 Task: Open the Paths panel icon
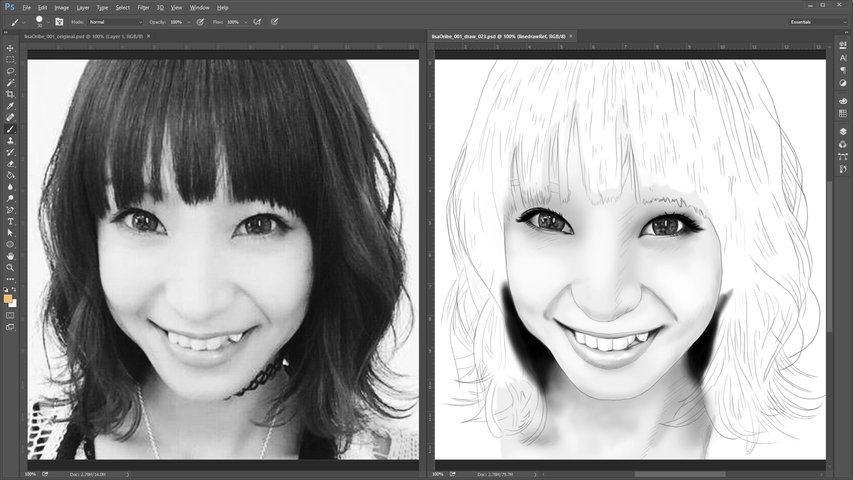(843, 157)
